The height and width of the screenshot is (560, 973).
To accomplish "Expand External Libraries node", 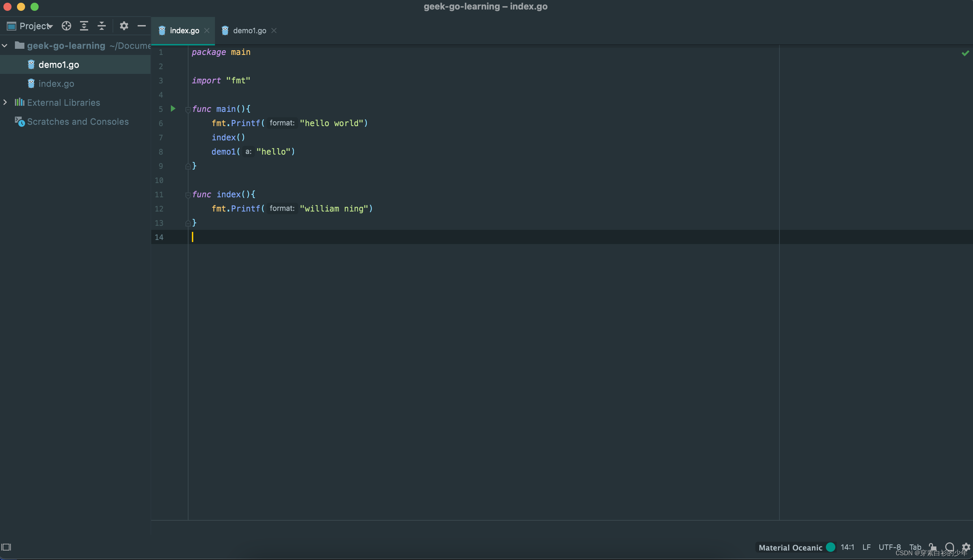I will click(5, 102).
